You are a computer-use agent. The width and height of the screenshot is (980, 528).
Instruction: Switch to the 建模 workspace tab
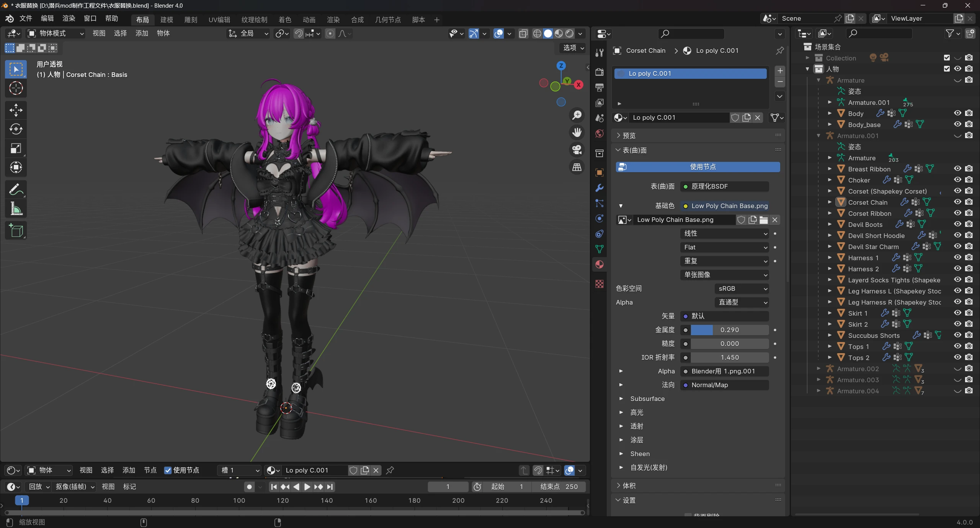click(x=167, y=20)
